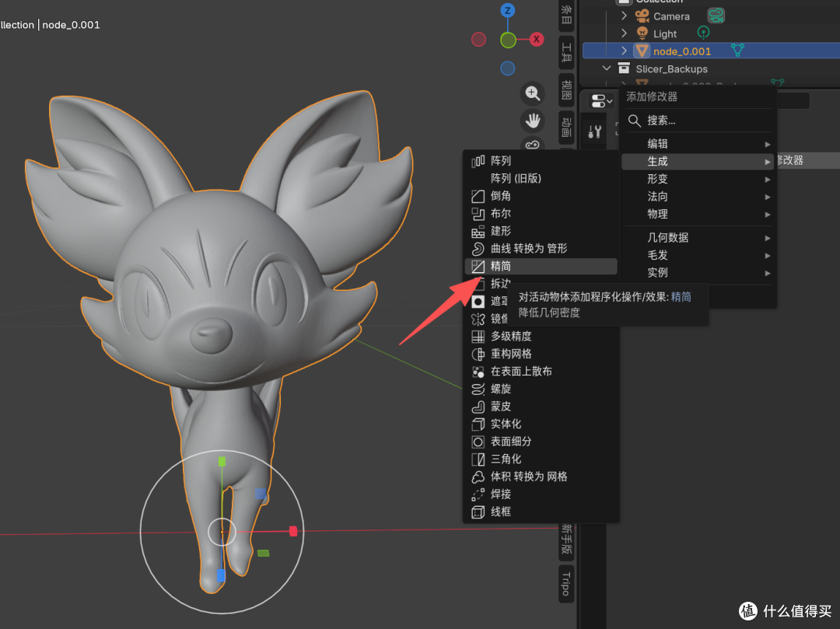Click the zoom viewport magnifier button
Image resolution: width=840 pixels, height=629 pixels.
click(x=532, y=93)
